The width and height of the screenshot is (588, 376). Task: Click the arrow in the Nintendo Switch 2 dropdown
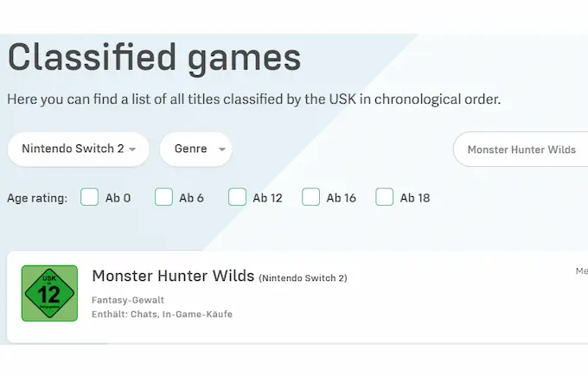pos(132,150)
